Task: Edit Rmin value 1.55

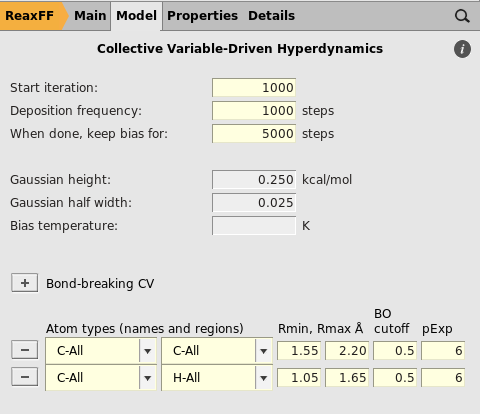Action: coord(299,351)
